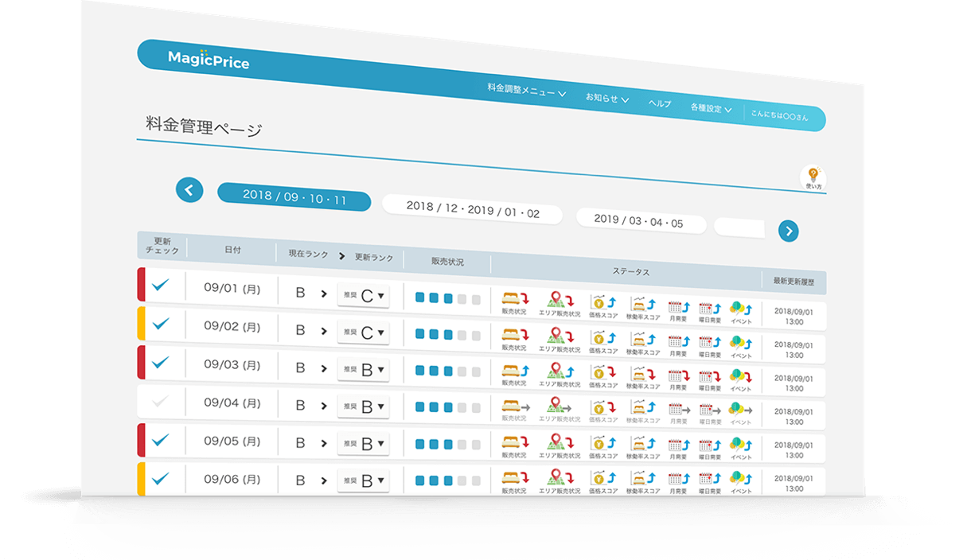Toggle update check for 09/06 (月)

[x=161, y=478]
